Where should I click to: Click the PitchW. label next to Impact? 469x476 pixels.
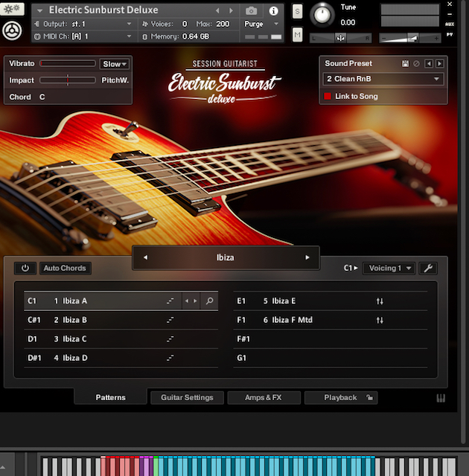(x=115, y=80)
